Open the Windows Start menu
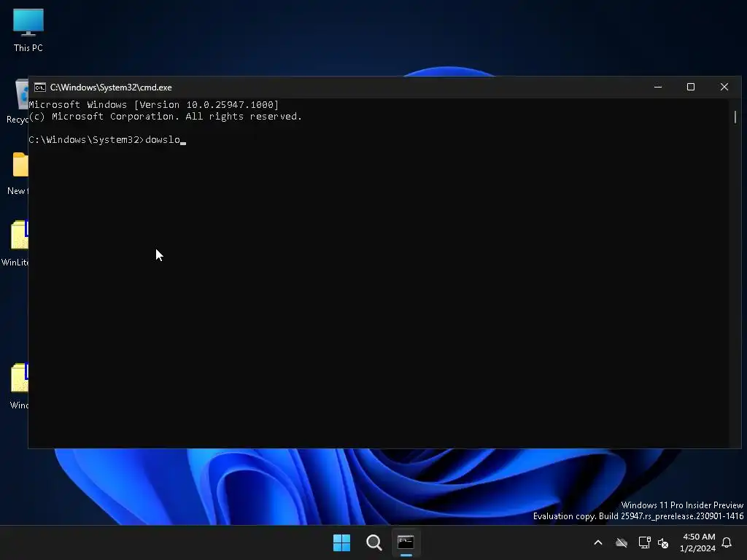The image size is (747, 560). click(x=341, y=542)
